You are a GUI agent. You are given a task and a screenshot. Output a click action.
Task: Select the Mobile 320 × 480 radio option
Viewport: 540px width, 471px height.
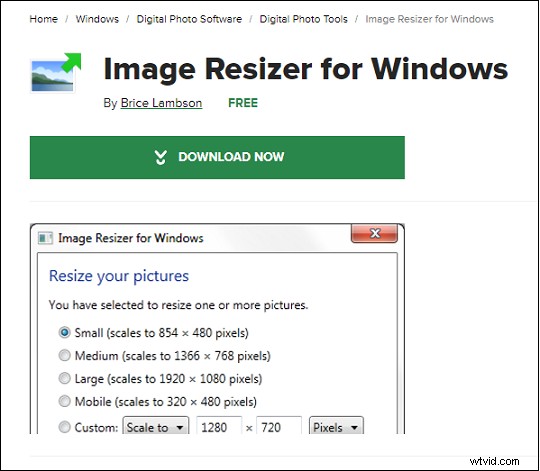tap(64, 401)
